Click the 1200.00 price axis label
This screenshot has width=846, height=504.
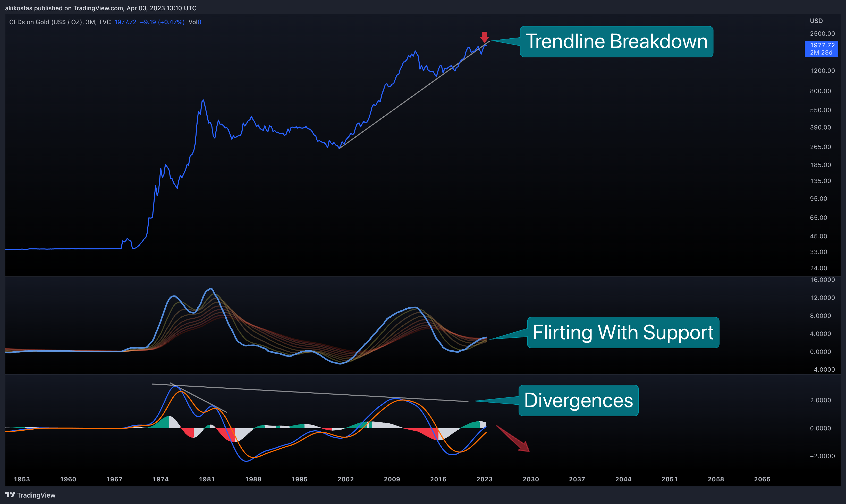822,71
